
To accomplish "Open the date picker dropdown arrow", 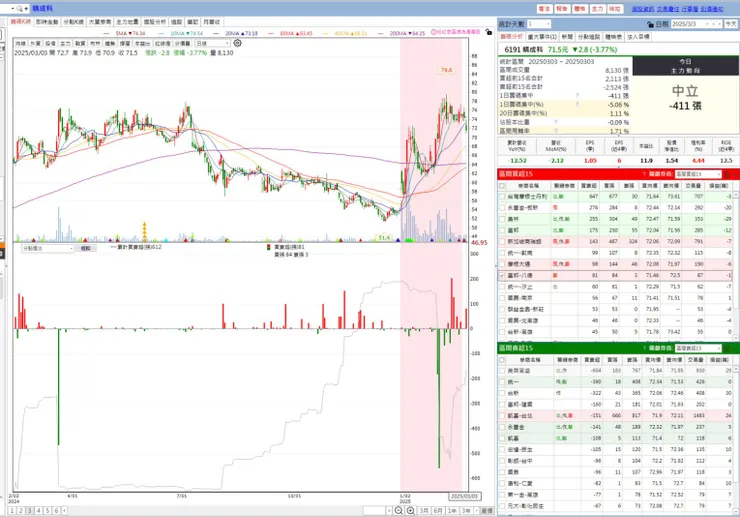I will [707, 24].
